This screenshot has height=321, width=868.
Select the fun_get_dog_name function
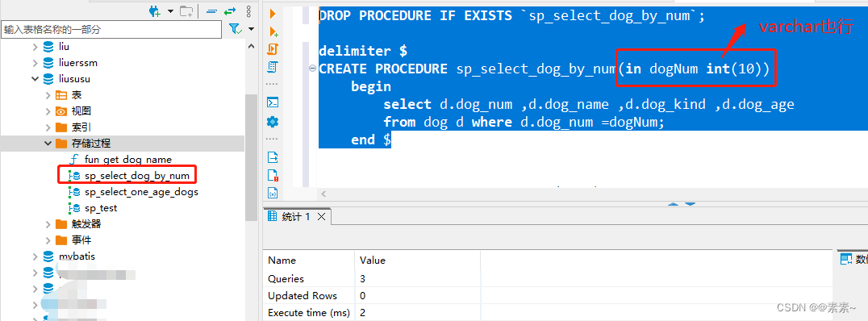click(128, 160)
